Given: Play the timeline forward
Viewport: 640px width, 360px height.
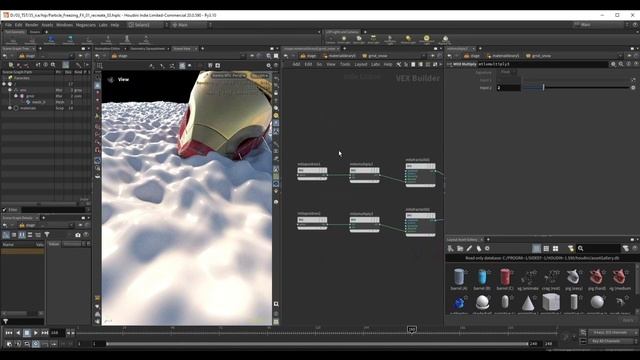Looking at the screenshot, I should click(36, 333).
